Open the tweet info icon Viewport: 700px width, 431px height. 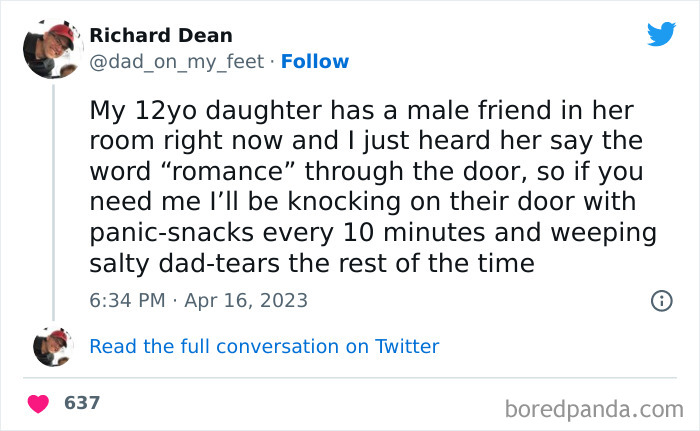coord(661,300)
